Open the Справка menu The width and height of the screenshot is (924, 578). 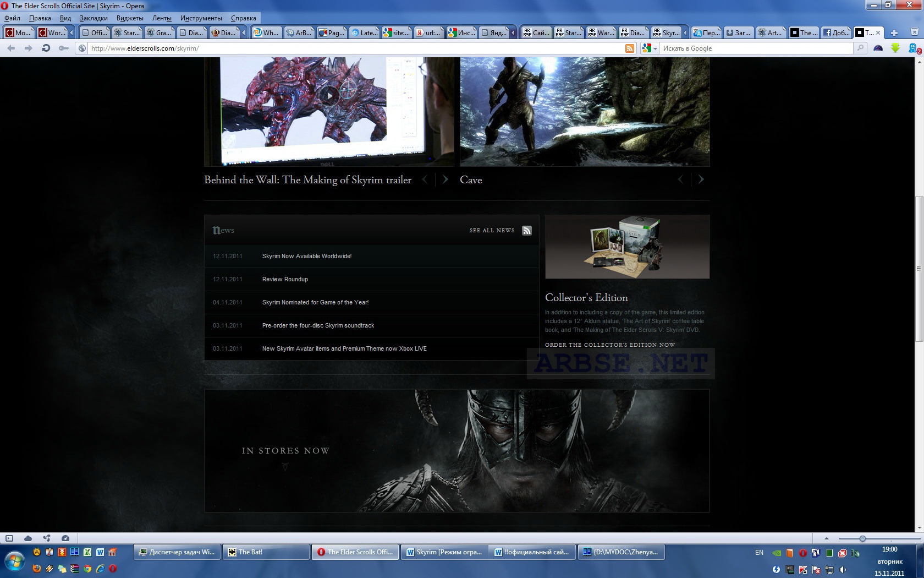[x=244, y=18]
